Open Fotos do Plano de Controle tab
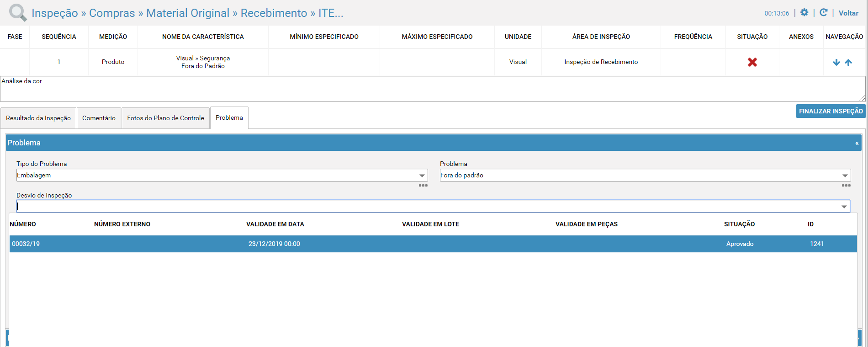The height and width of the screenshot is (347, 868). 165,118
